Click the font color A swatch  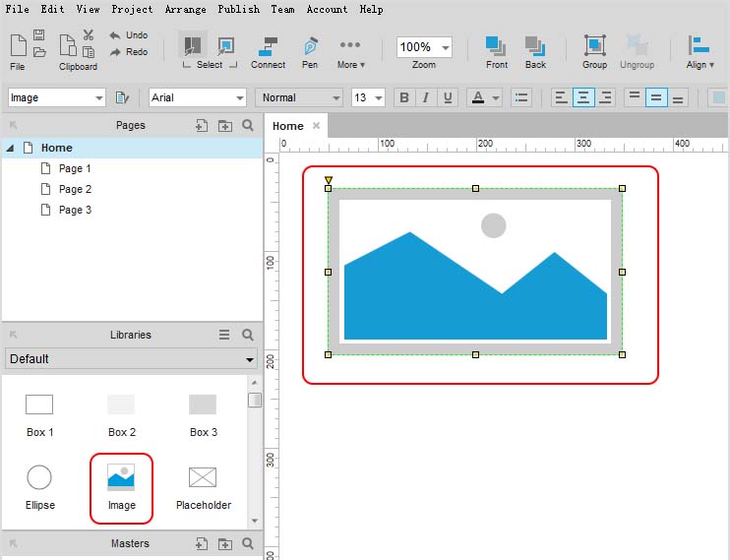click(x=478, y=97)
